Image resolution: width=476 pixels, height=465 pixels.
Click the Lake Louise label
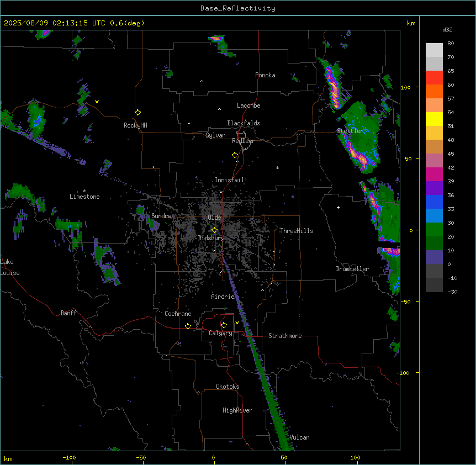coord(10,267)
